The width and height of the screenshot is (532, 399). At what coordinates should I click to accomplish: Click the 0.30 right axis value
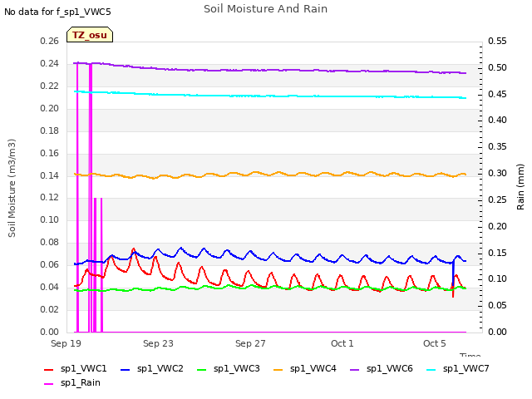point(497,174)
